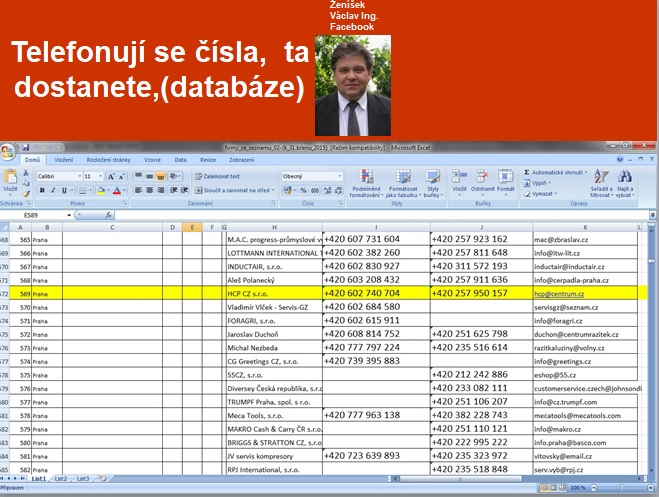Click the fx insert function button

click(x=108, y=216)
